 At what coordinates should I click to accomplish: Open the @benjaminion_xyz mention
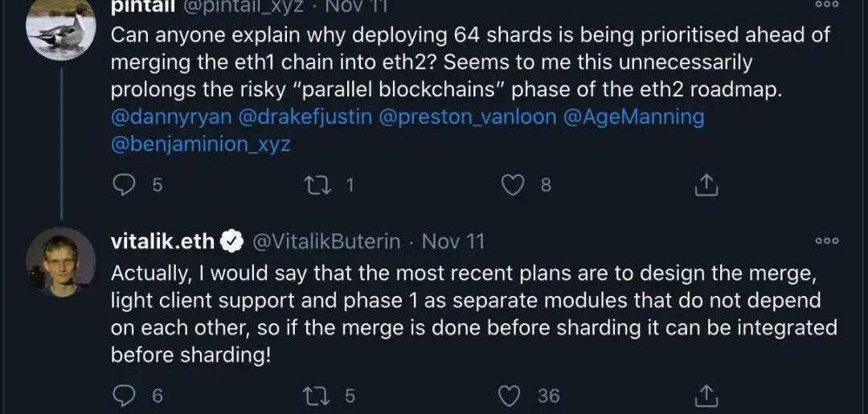pos(200,145)
